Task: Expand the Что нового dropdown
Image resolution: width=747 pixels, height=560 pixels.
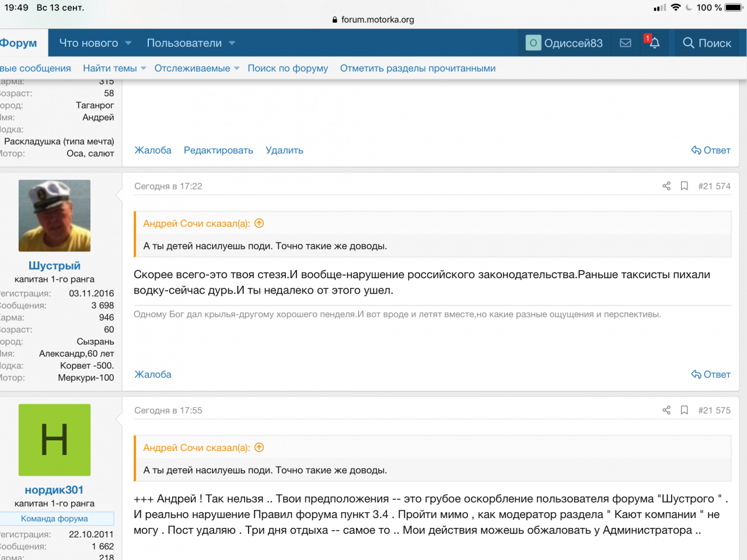Action: pyautogui.click(x=128, y=43)
